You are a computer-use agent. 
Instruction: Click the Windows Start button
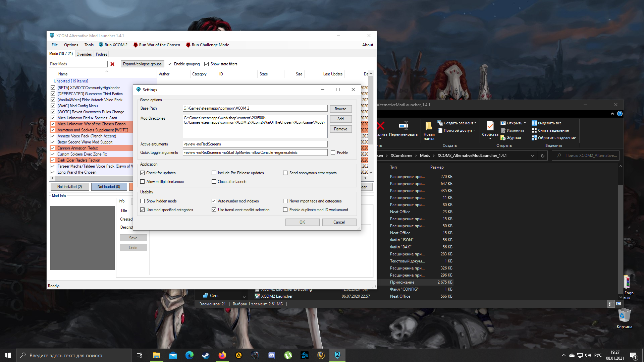pos(8,355)
